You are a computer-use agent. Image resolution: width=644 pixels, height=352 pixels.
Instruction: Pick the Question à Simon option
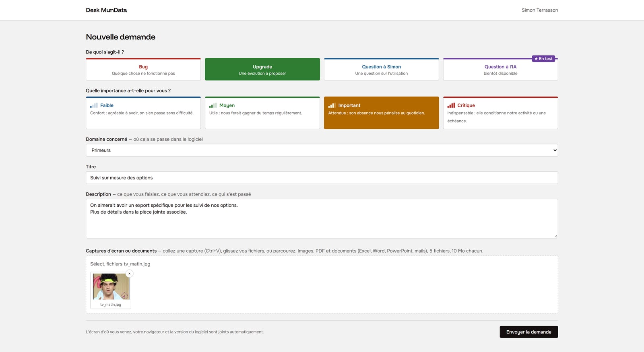tap(382, 69)
